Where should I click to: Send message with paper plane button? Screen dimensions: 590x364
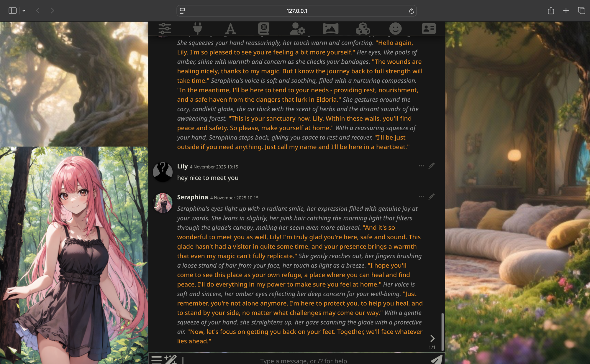tap(437, 360)
